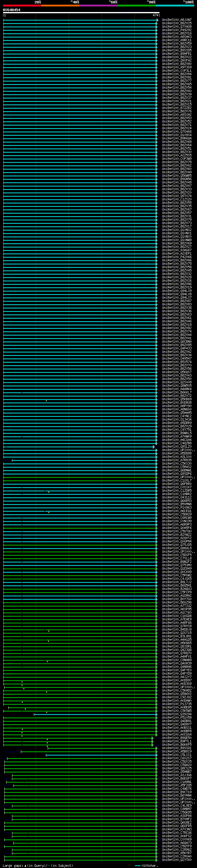This screenshot has width=197, height=868.
Task: Click the cyan ~100% legend segment
Action: (x=175, y=6)
